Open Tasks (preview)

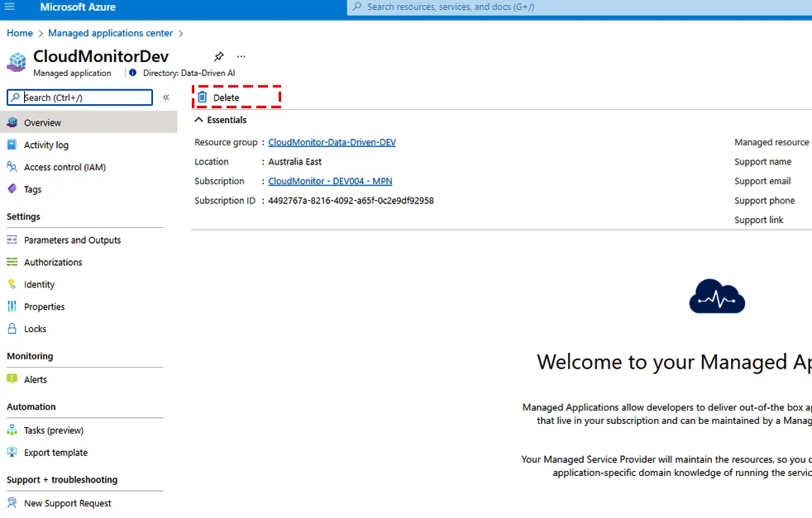(54, 430)
